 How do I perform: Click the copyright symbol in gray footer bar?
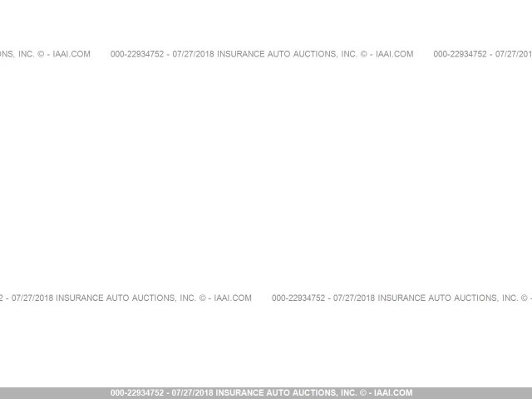[x=362, y=393]
